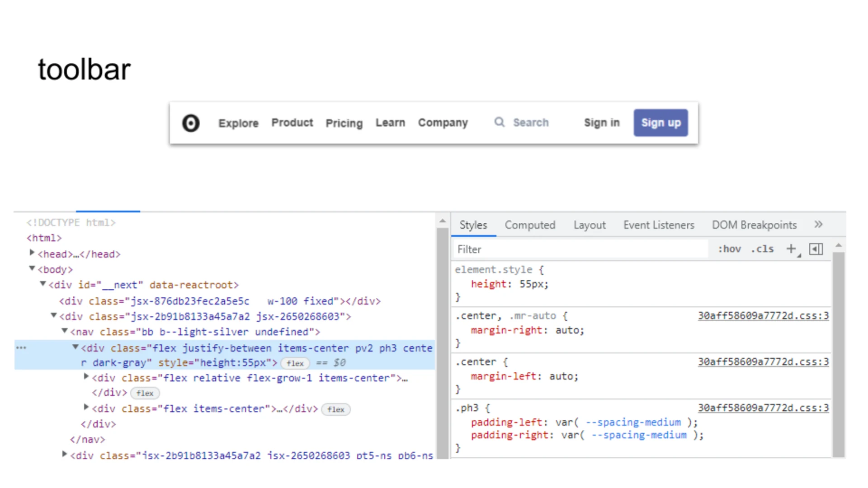
Task: Collapse the nav bb b--light-silver node
Action: click(65, 331)
